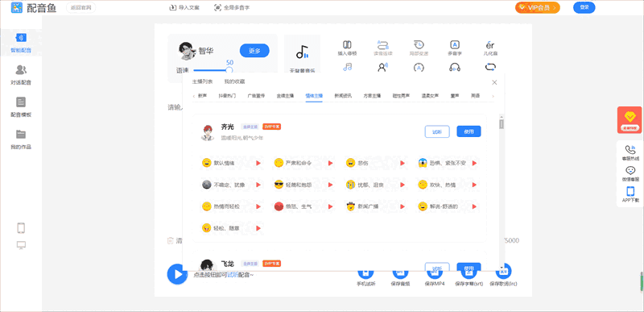The image size is (644, 312).
Task: Close the voice selection dialog
Action: pyautogui.click(x=494, y=82)
